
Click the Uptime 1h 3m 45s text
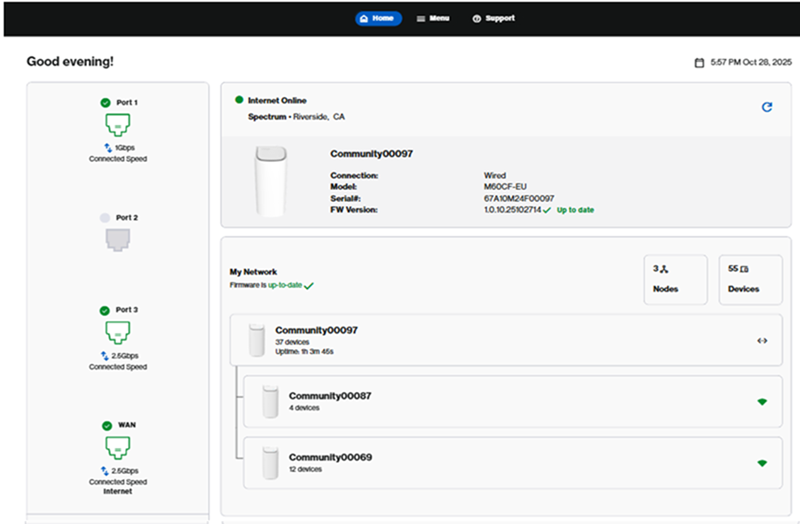pyautogui.click(x=305, y=352)
